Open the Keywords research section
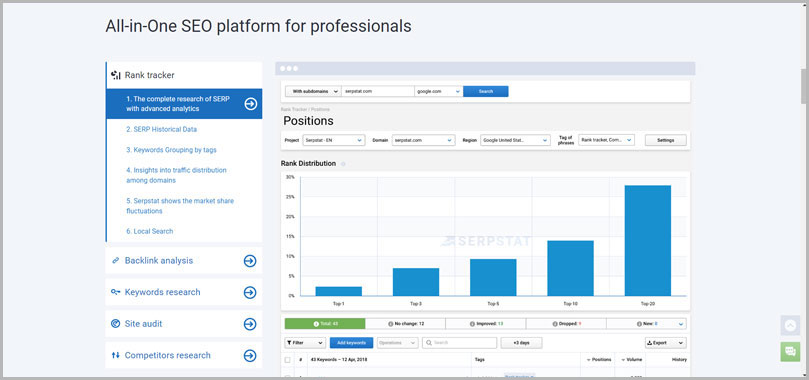Viewport: 809px width, 380px height. (x=184, y=292)
